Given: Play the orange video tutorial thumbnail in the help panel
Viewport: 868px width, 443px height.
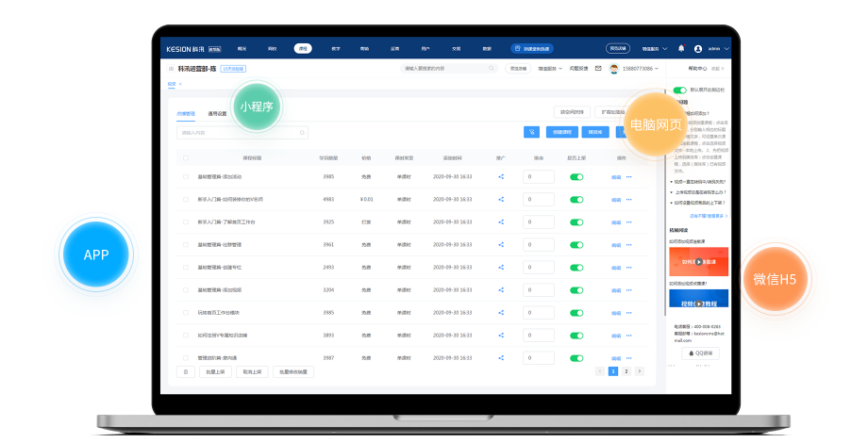Looking at the screenshot, I should tap(698, 262).
